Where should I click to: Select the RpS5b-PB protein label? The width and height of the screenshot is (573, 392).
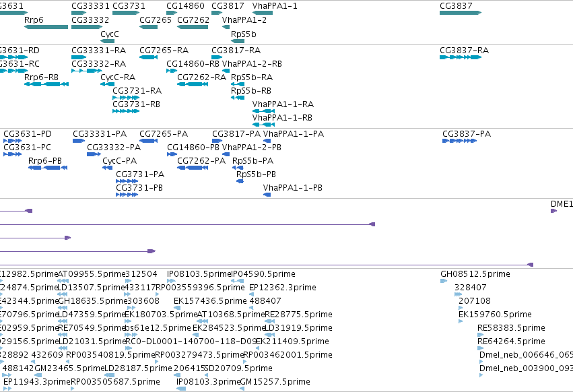point(256,175)
